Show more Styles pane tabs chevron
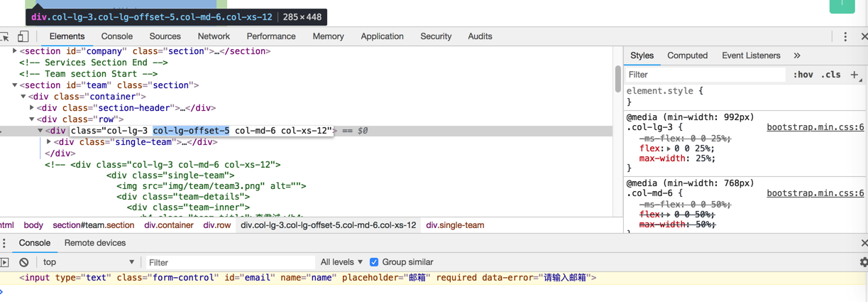 [x=797, y=55]
